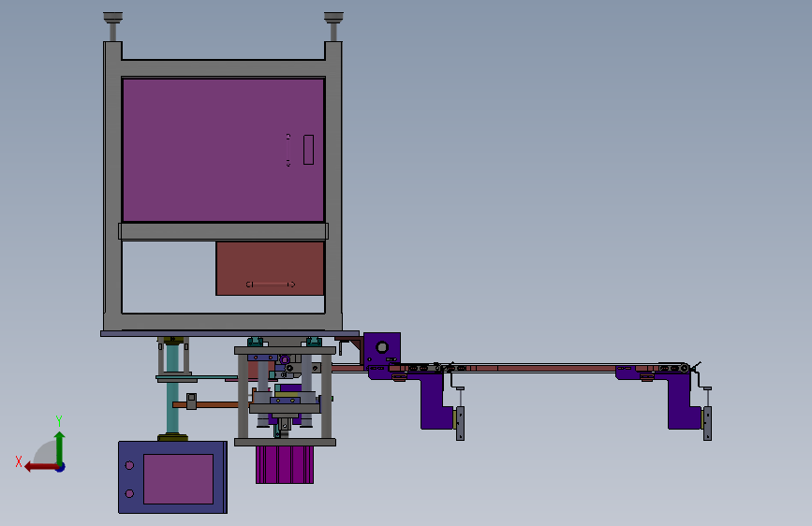Select the purple screen on the control box
Image resolution: width=812 pixels, height=526 pixels.
(x=178, y=479)
